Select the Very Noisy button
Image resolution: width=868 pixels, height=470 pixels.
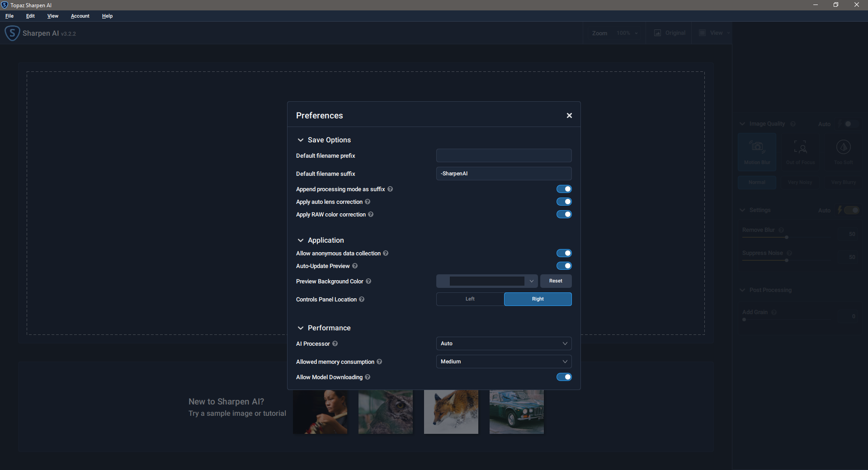[800, 183]
